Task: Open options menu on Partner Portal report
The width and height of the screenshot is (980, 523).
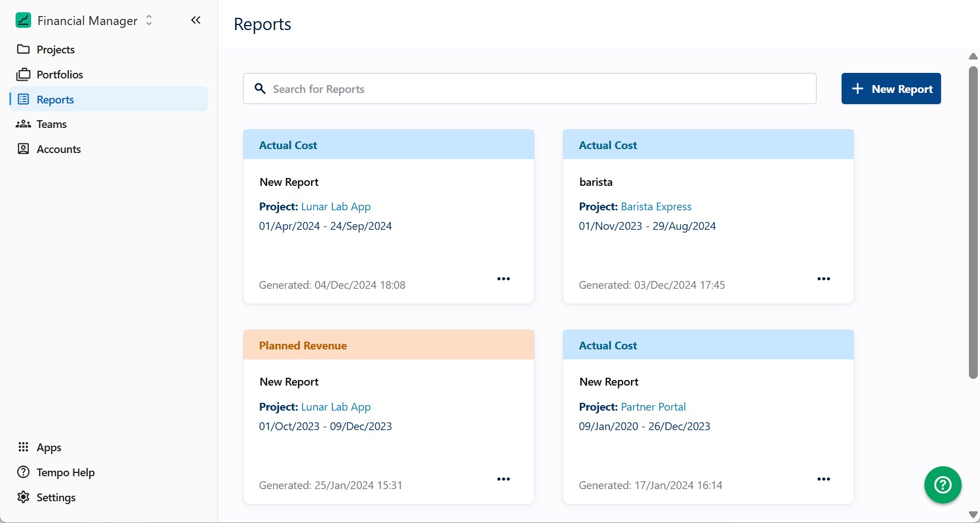Action: [823, 479]
